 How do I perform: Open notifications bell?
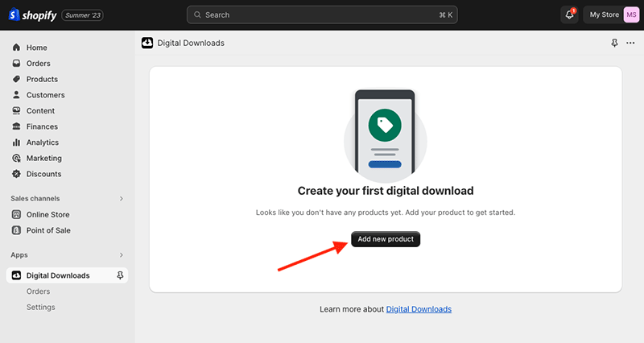(x=569, y=14)
